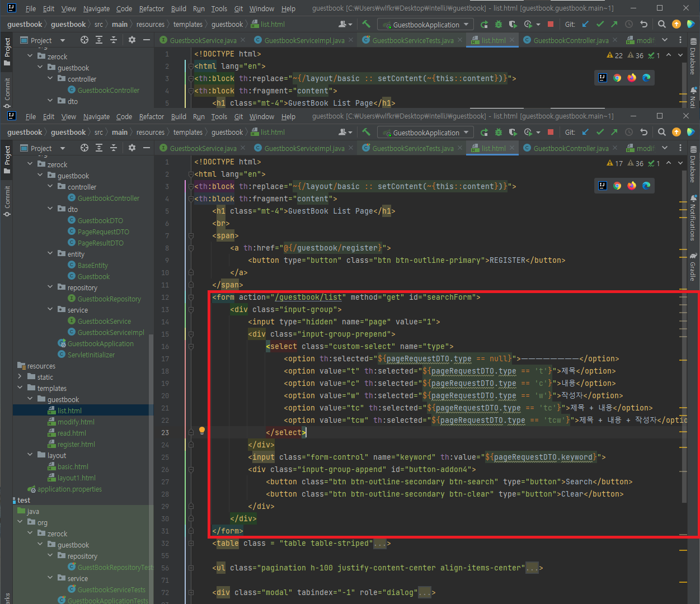Click Git Commit checkmark in front window toolbar
This screenshot has width=700, height=604.
(x=600, y=133)
